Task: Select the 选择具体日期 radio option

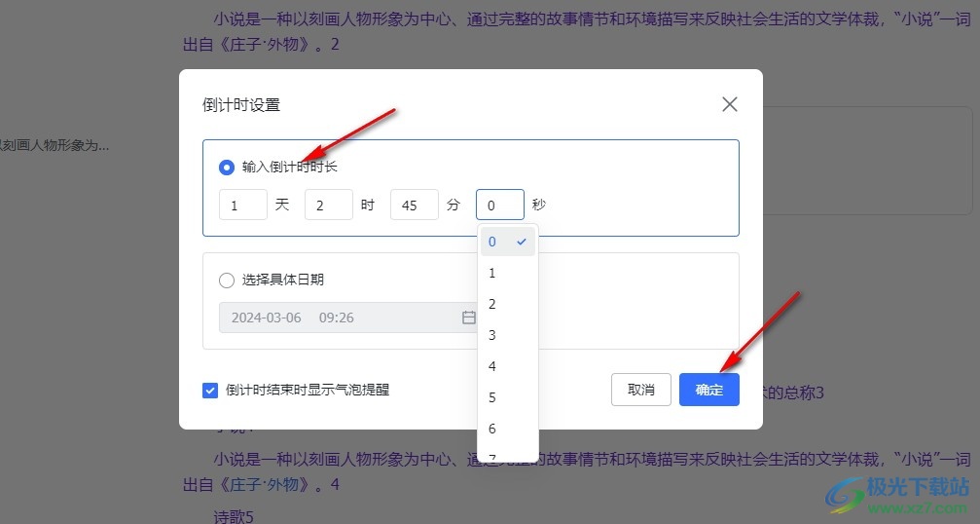Action: [x=226, y=281]
